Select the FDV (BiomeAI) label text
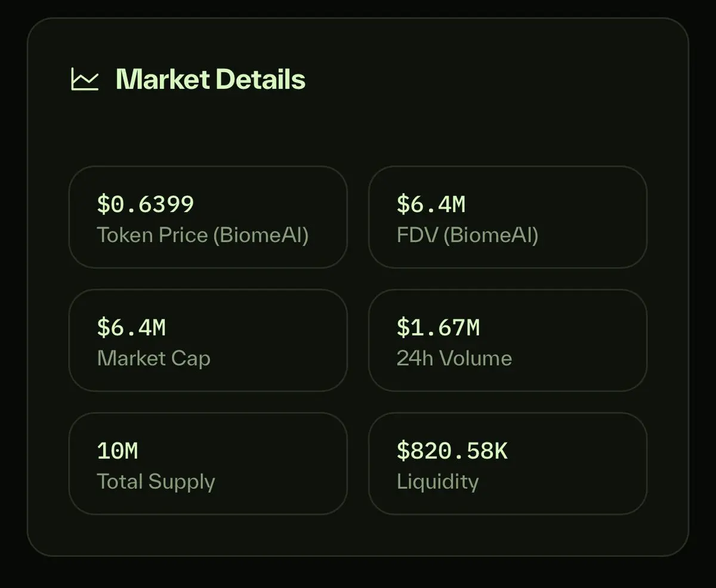The width and height of the screenshot is (716, 588). click(x=468, y=235)
